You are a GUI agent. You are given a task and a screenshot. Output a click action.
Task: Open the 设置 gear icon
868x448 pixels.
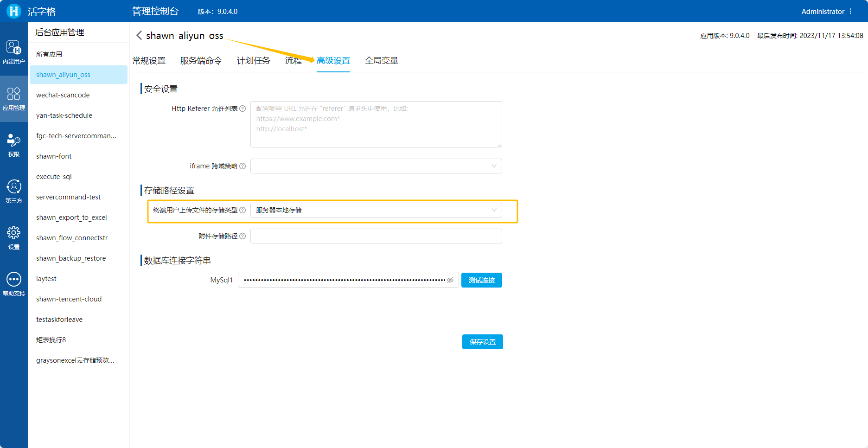coord(13,237)
